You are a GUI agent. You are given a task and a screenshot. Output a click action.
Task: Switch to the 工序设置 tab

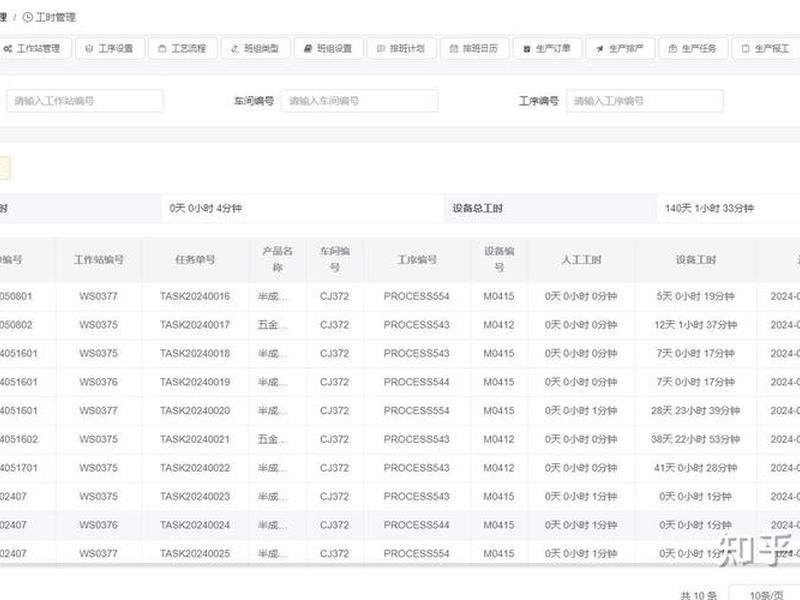tap(110, 48)
